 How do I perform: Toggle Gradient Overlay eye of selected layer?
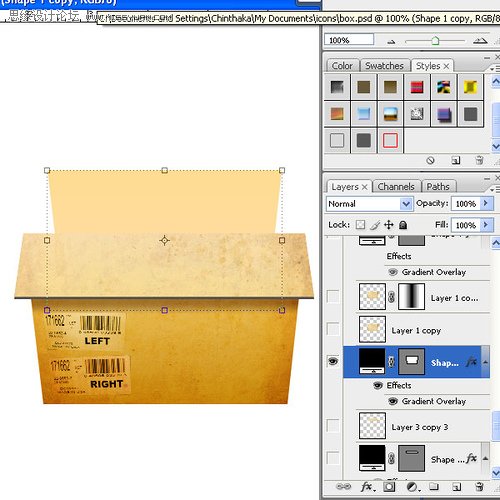(393, 401)
